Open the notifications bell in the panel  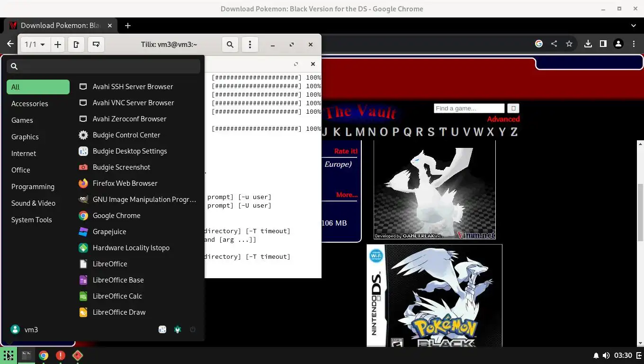click(596, 355)
